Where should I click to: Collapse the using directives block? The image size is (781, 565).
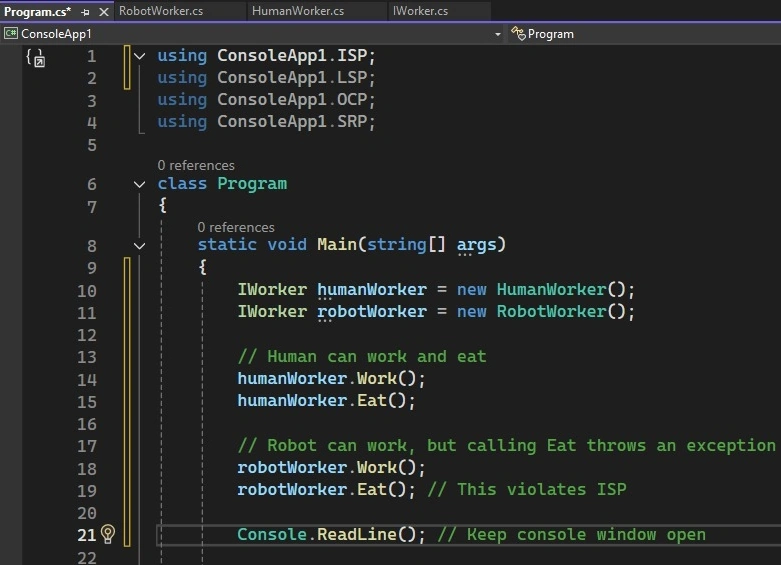[140, 56]
